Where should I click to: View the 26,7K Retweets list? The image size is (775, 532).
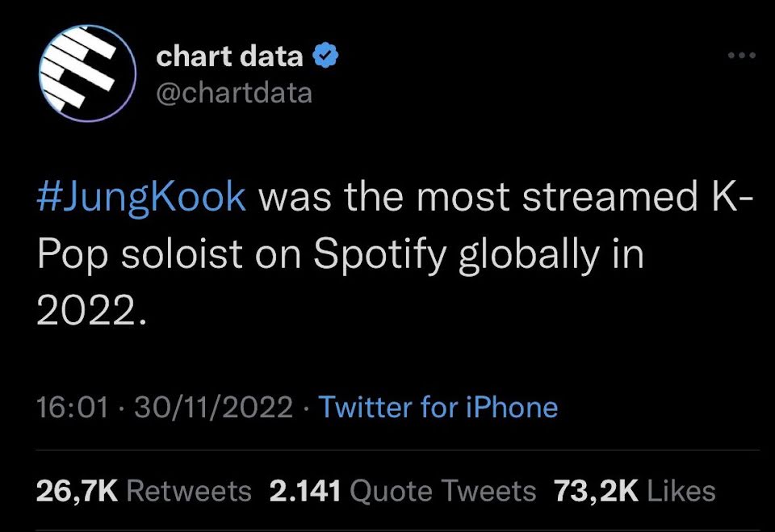145,491
